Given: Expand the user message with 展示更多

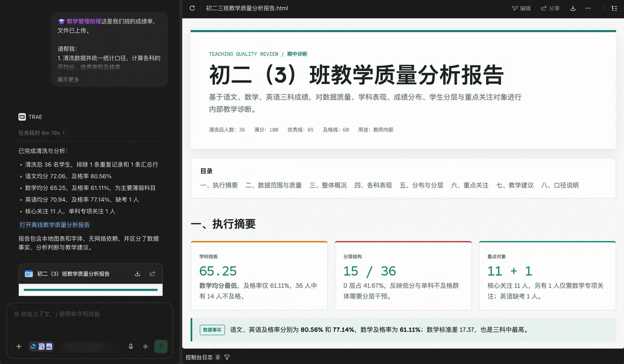Looking at the screenshot, I should pyautogui.click(x=68, y=79).
